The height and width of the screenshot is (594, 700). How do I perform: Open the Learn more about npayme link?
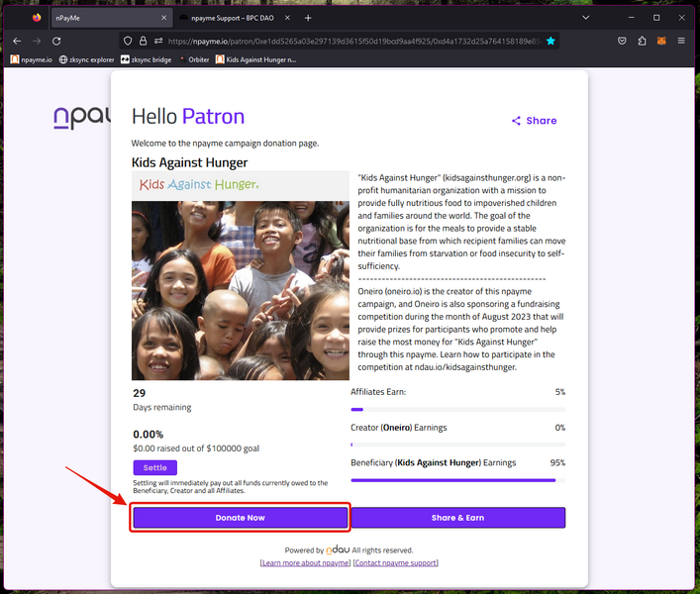pyautogui.click(x=306, y=563)
